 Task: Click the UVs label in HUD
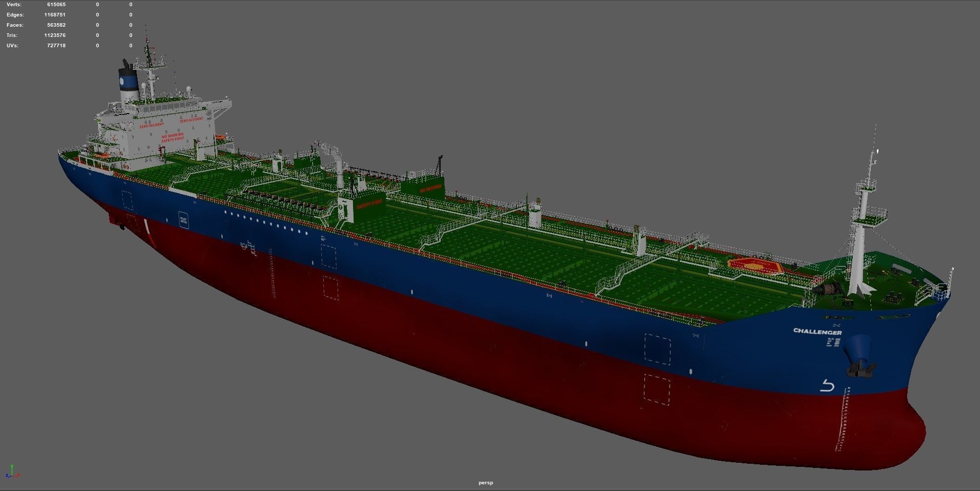13,46
